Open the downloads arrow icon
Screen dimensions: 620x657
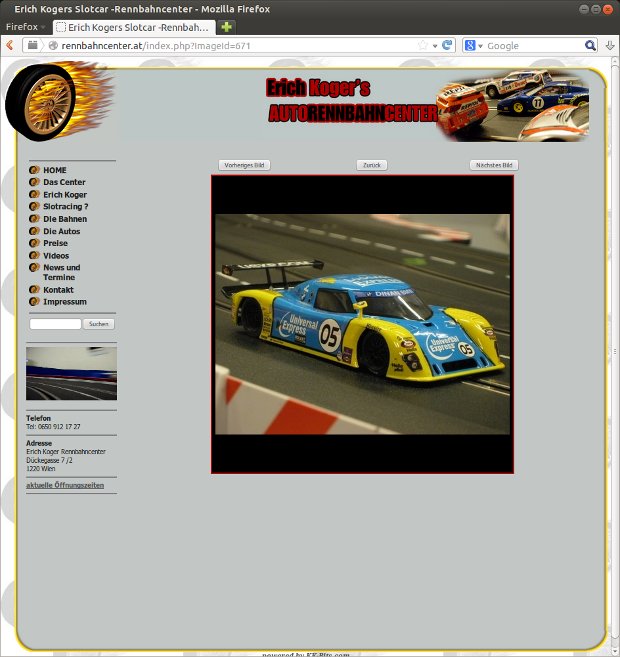tap(610, 45)
